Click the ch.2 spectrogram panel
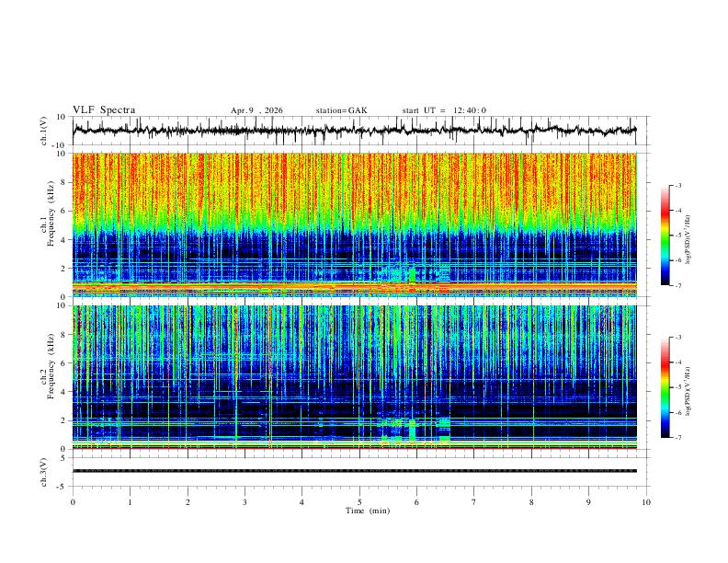This screenshot has width=728, height=563. click(354, 377)
